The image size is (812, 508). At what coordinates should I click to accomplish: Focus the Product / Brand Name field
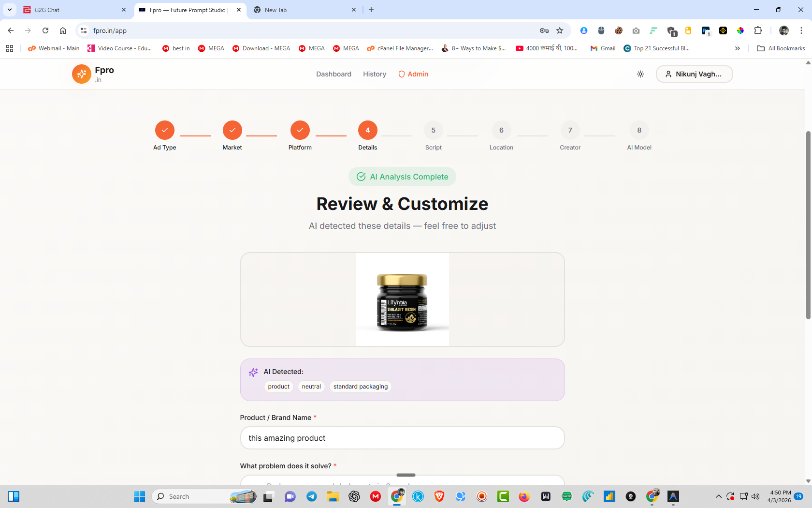click(x=402, y=438)
